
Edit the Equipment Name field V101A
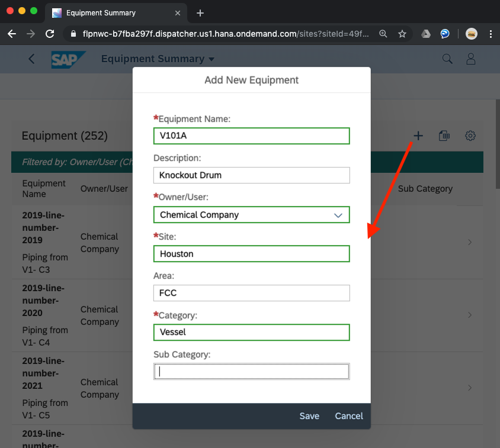[x=251, y=136]
